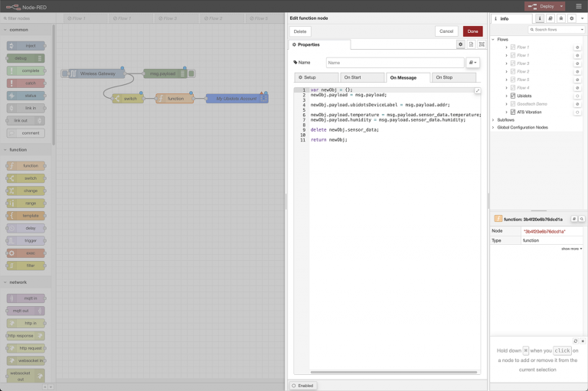Viewport: 588px width, 391px height.
Task: Open the debug messages sidebar icon
Action: click(561, 18)
